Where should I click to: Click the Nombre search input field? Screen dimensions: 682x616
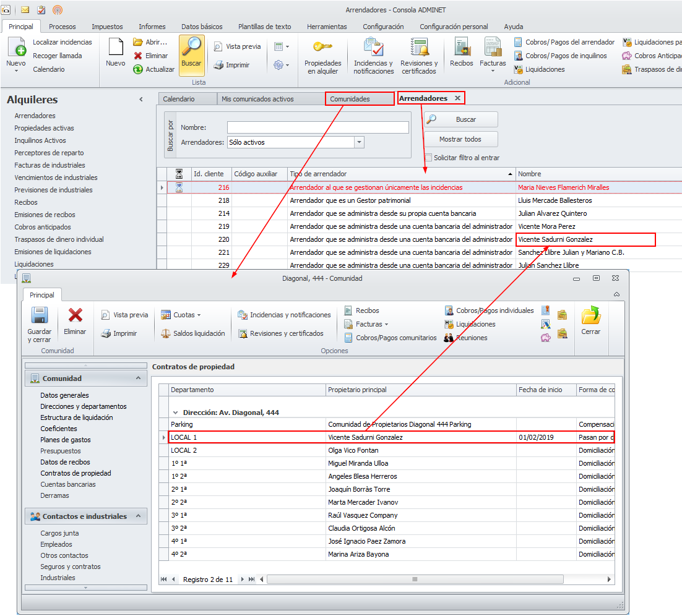pos(318,127)
